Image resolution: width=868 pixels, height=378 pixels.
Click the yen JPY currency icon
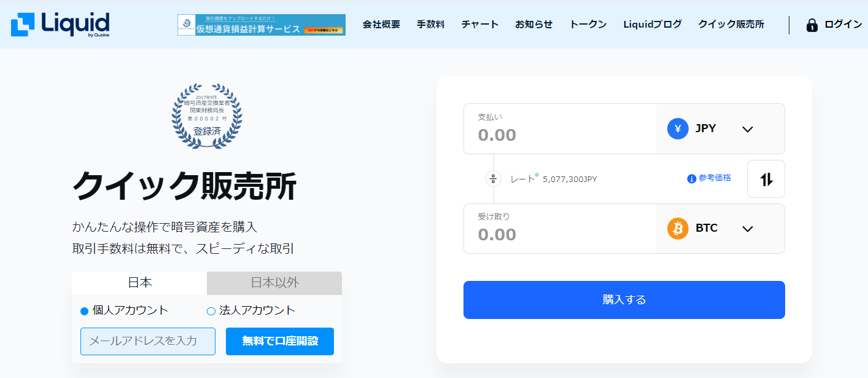coord(678,129)
